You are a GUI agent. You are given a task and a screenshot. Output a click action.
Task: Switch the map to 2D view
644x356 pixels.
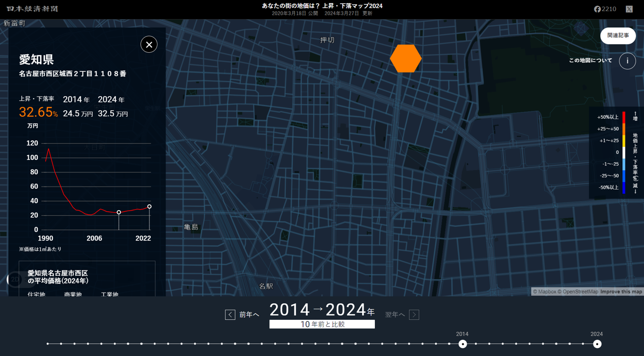click(x=15, y=280)
